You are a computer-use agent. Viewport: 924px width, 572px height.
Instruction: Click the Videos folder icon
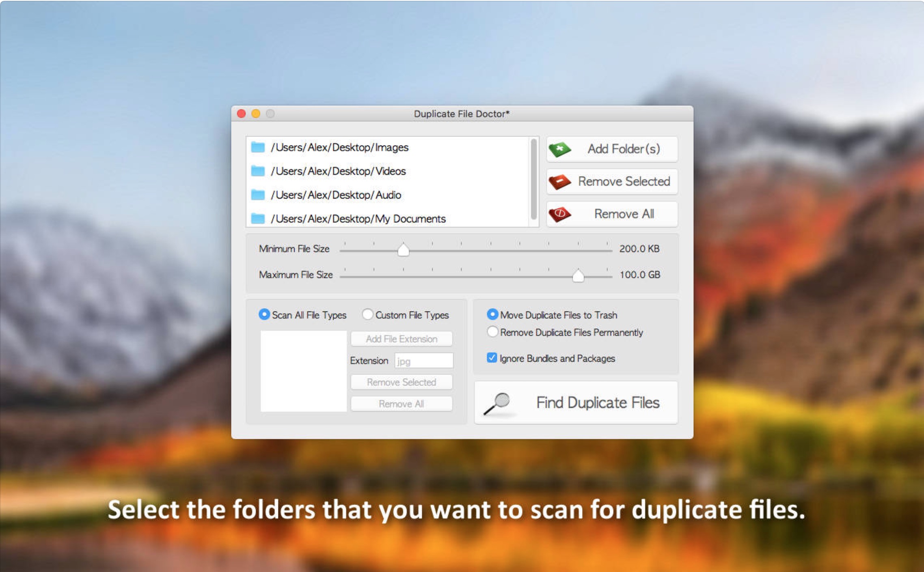click(x=258, y=171)
